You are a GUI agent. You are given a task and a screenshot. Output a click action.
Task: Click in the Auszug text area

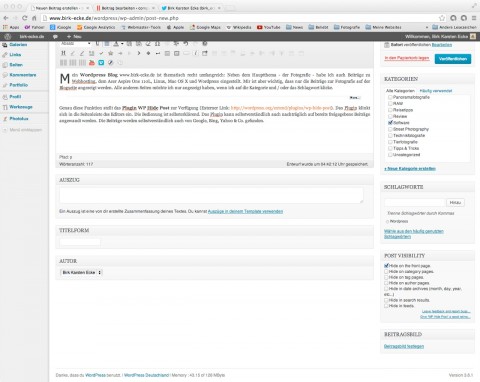click(211, 195)
